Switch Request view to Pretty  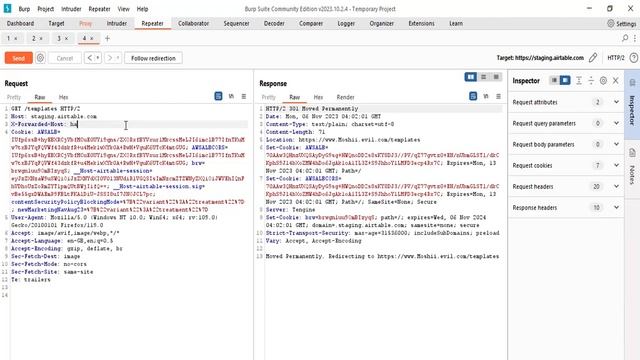tap(13, 97)
